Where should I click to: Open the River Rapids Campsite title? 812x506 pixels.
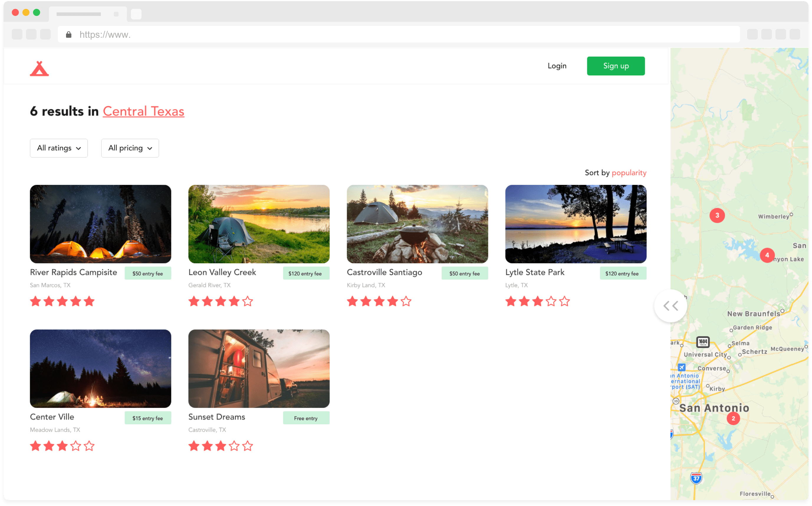74,272
